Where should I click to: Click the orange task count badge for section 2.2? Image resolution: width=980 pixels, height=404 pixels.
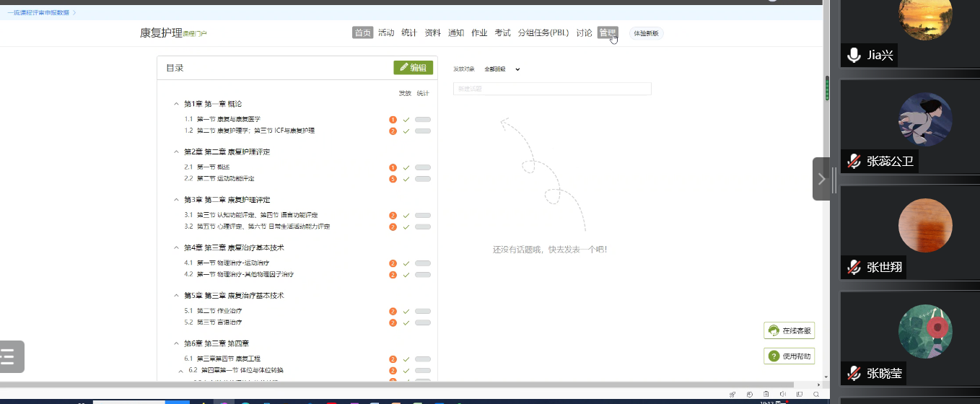393,179
